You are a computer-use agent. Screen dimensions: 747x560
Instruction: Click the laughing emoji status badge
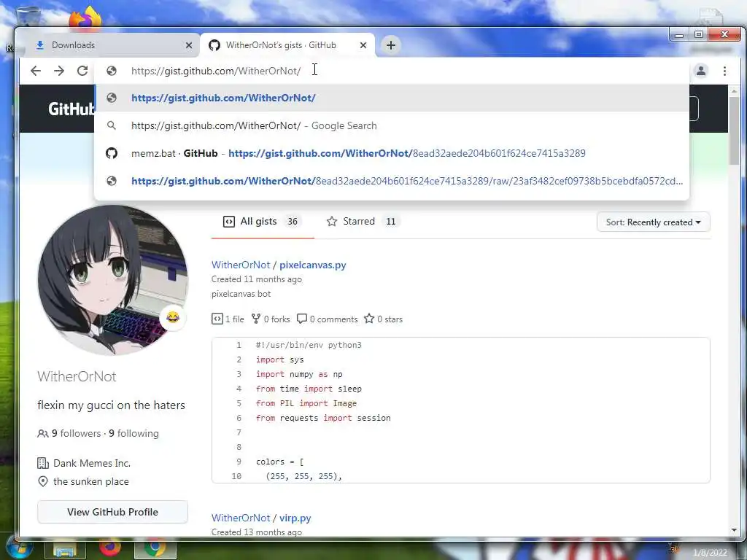point(172,317)
